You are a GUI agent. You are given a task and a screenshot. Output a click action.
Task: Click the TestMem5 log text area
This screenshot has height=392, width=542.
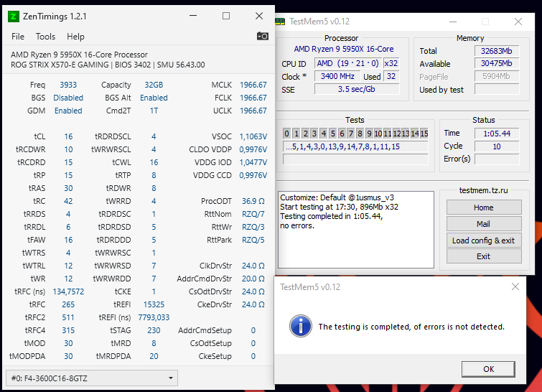click(x=356, y=230)
